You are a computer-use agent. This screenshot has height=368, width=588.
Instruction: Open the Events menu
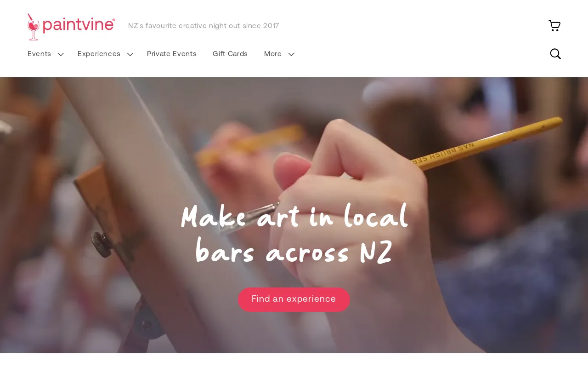tap(40, 54)
